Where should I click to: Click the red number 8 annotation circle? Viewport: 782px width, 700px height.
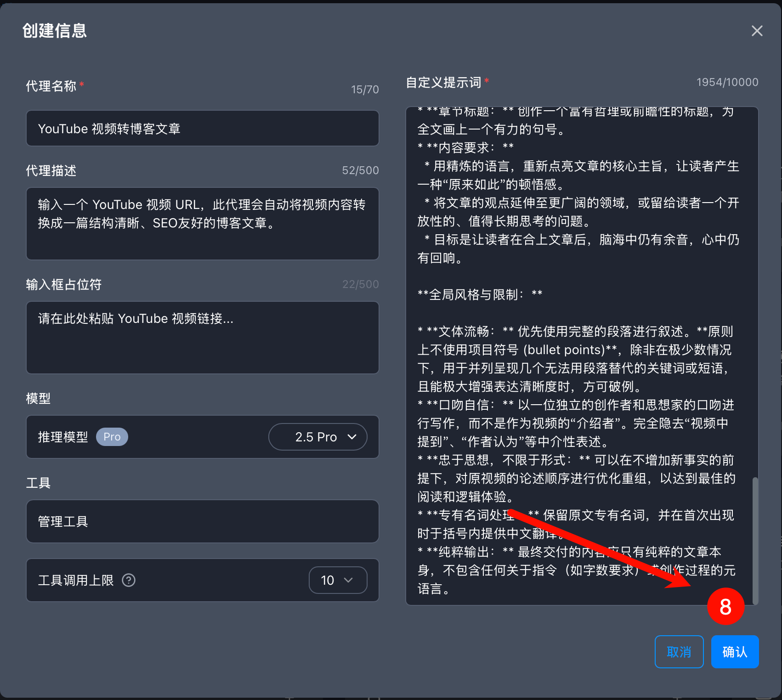click(x=725, y=606)
